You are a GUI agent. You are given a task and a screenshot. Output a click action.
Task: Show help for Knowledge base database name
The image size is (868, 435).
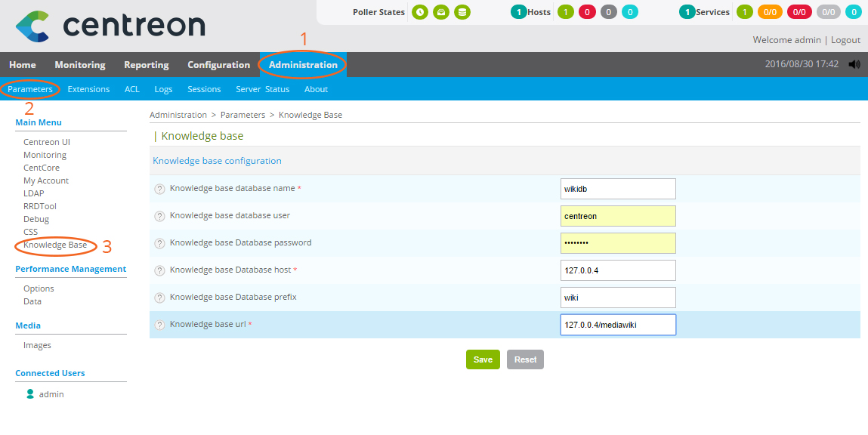159,190
